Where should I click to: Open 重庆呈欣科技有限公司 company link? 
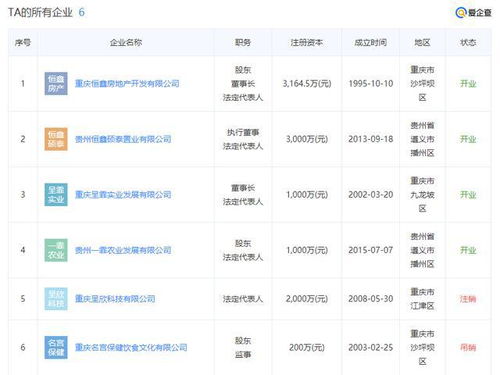(x=115, y=299)
